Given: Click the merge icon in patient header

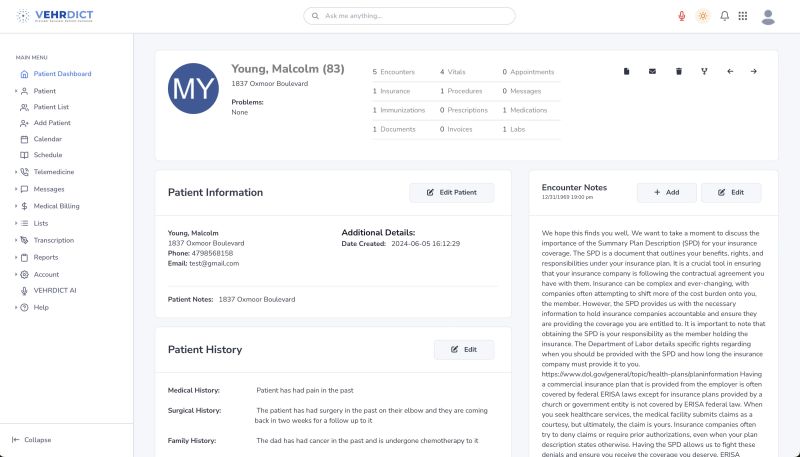Looking at the screenshot, I should pyautogui.click(x=703, y=71).
